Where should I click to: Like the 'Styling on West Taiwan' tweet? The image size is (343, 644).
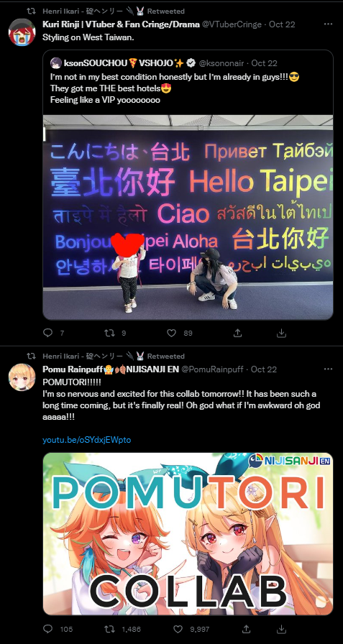click(172, 333)
